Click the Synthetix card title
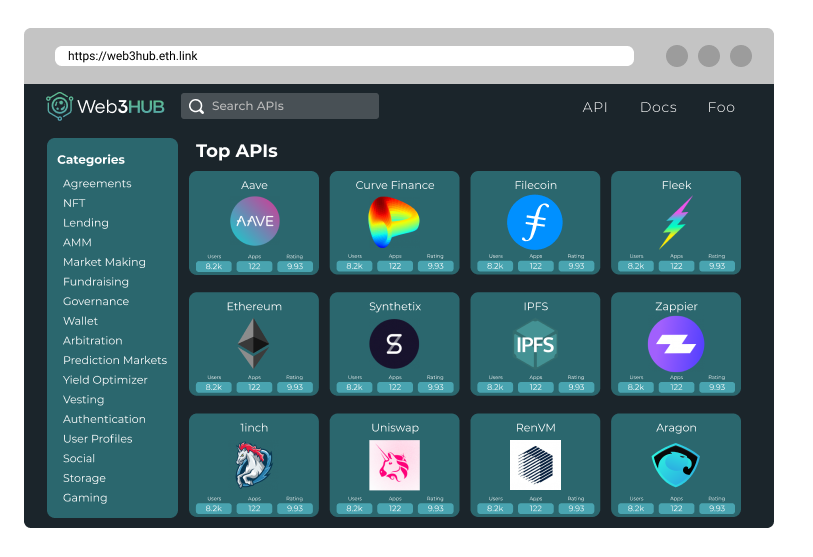 (x=395, y=307)
